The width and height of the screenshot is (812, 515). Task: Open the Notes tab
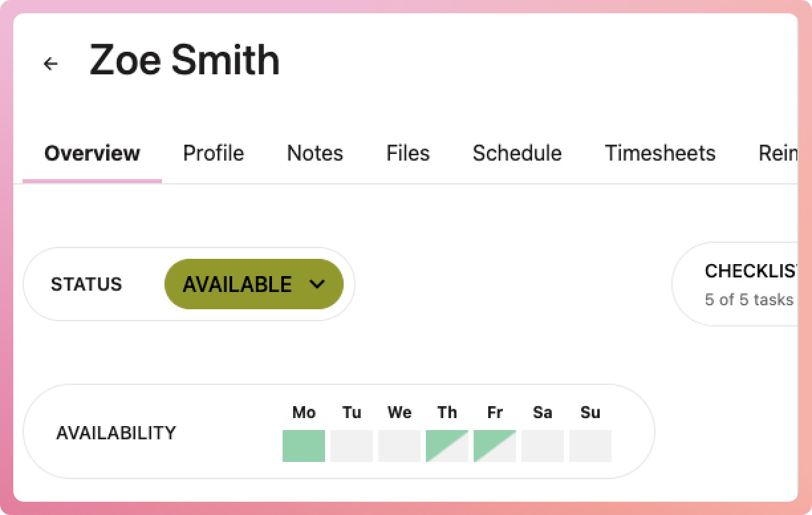tap(315, 153)
